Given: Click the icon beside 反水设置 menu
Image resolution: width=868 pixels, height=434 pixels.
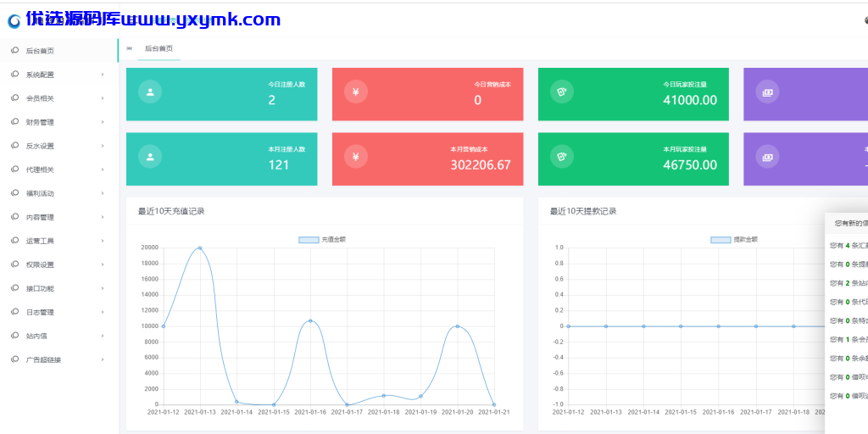Looking at the screenshot, I should tap(15, 146).
